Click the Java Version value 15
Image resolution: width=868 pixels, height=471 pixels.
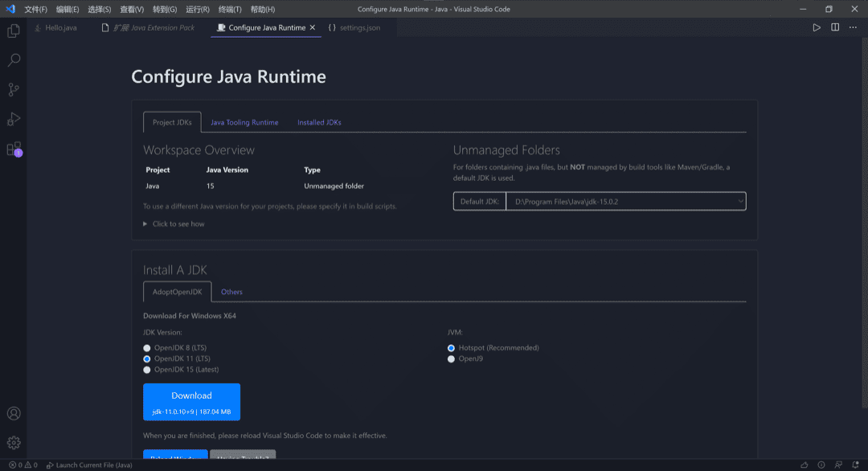(211, 186)
